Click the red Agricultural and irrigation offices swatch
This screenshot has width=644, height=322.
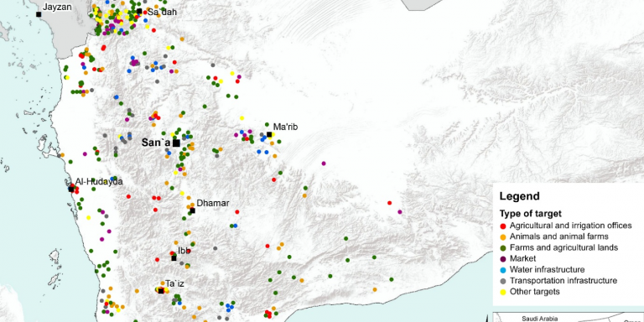503,226
